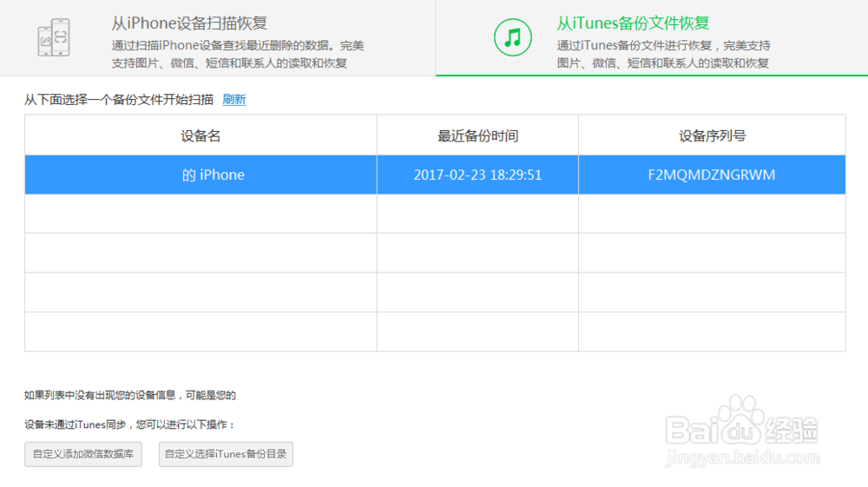Click the jingyan.baidu.com watermark text
Screen dimensions: 868x487
742,458
